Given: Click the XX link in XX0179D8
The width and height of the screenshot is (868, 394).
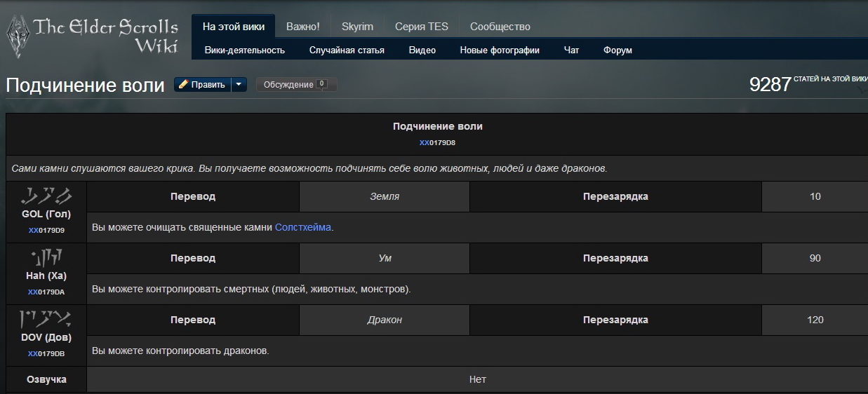Looking at the screenshot, I should [x=425, y=142].
